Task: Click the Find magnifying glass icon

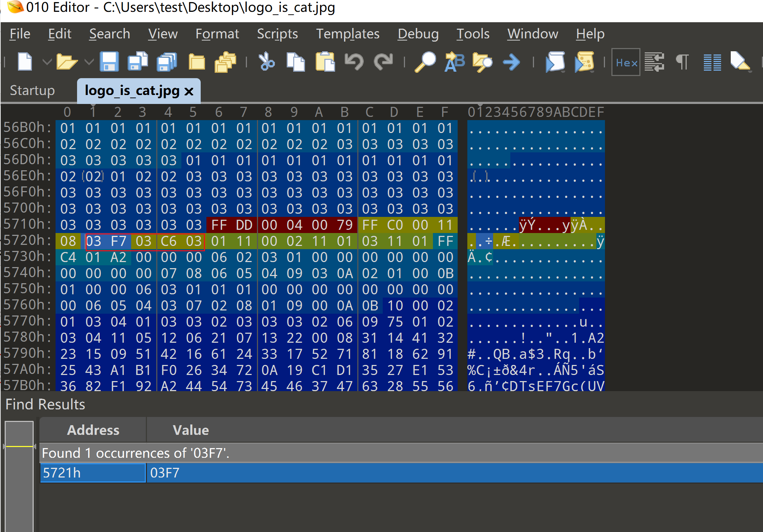Action: (x=425, y=62)
